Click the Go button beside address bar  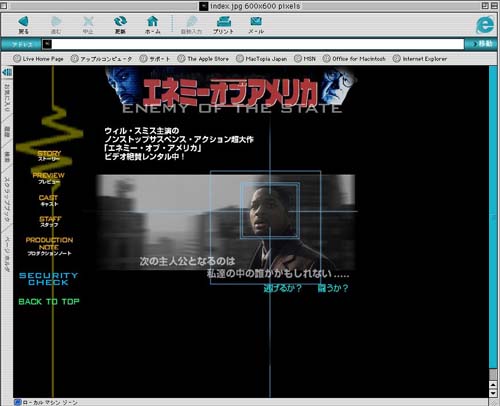[x=481, y=44]
